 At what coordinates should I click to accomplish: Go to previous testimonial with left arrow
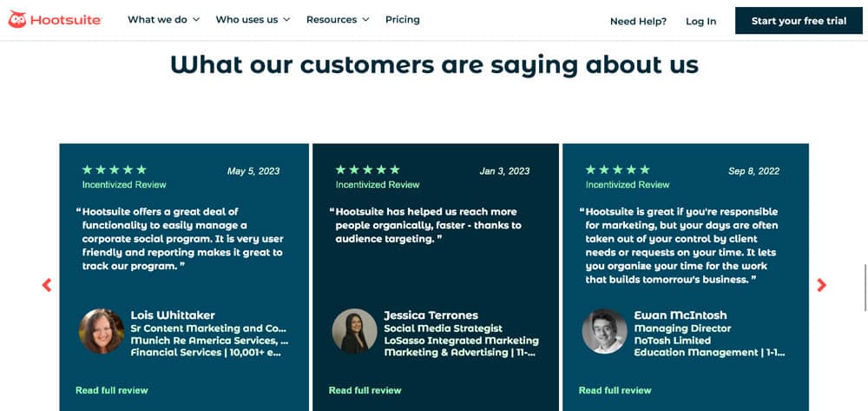coord(47,285)
